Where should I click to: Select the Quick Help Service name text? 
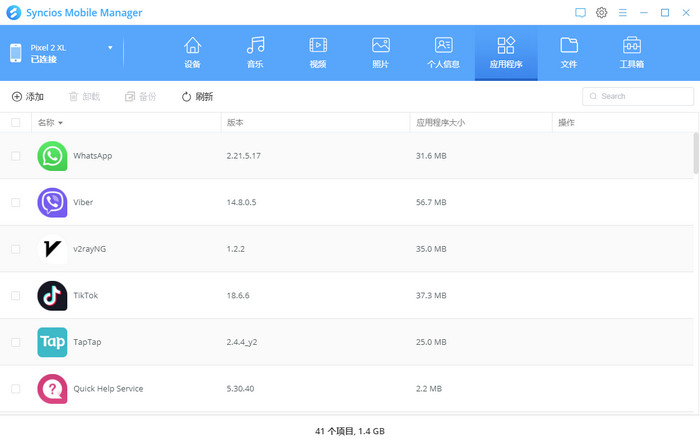click(x=108, y=389)
